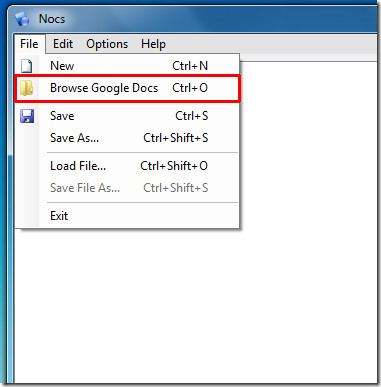Viewport: 381px width, 387px height.
Task: Click the Nocs application icon in title bar
Action: pos(22,19)
